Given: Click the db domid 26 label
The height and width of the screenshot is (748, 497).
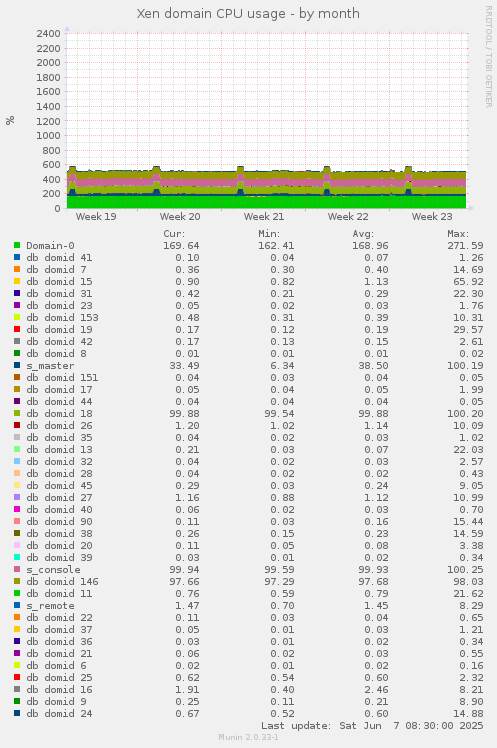Looking at the screenshot, I should [x=59, y=426].
